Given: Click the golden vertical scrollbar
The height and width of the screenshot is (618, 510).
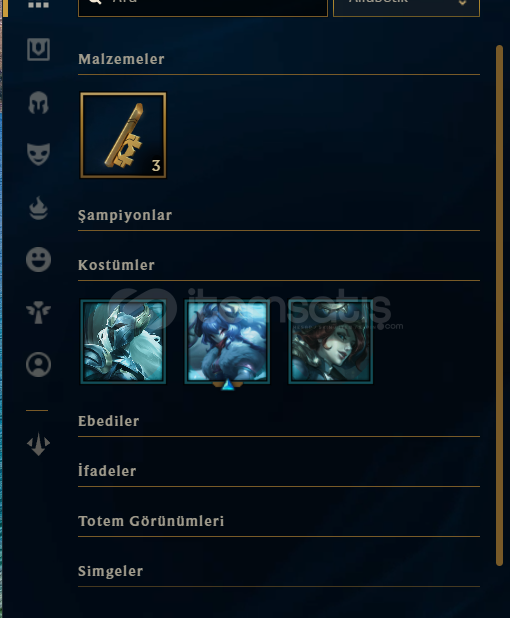Looking at the screenshot, I should [499, 305].
